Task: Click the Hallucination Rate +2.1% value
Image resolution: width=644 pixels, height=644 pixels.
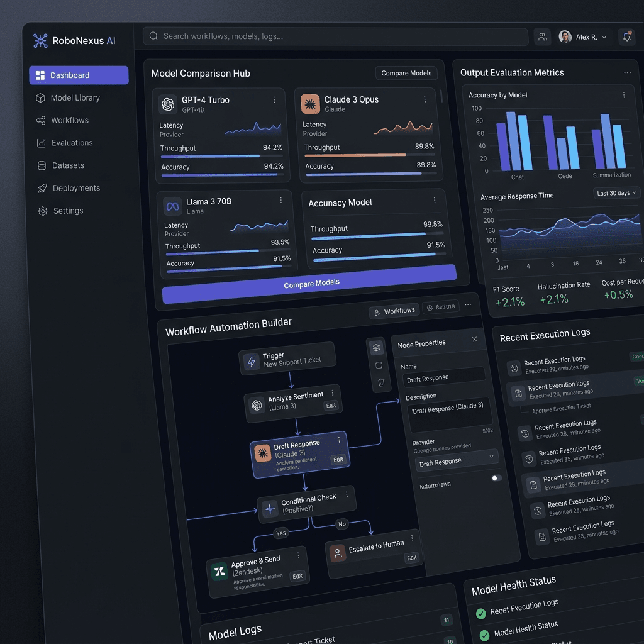Action: [x=553, y=299]
